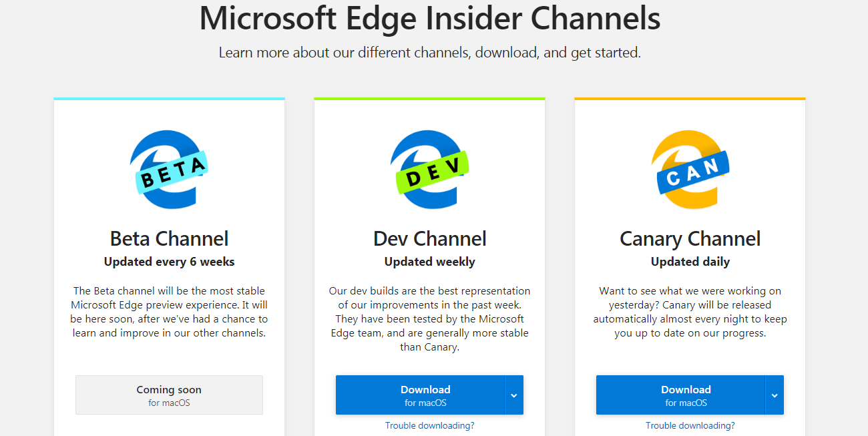Click the orange accent bar above Canary card
Viewport: 868px width, 436px height.
[x=690, y=97]
